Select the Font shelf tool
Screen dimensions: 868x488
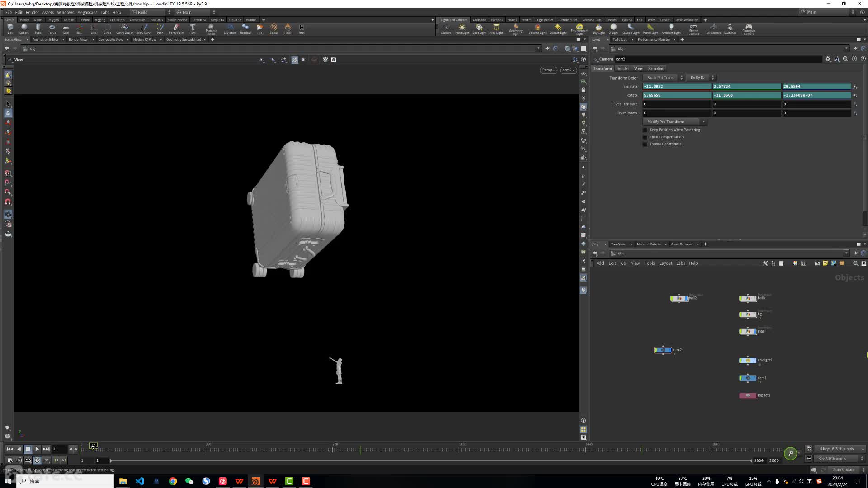(x=193, y=29)
